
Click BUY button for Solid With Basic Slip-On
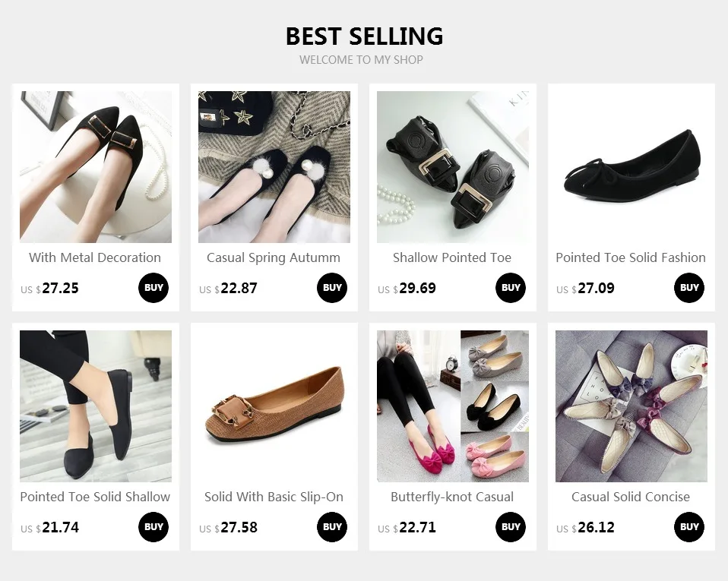(332, 527)
